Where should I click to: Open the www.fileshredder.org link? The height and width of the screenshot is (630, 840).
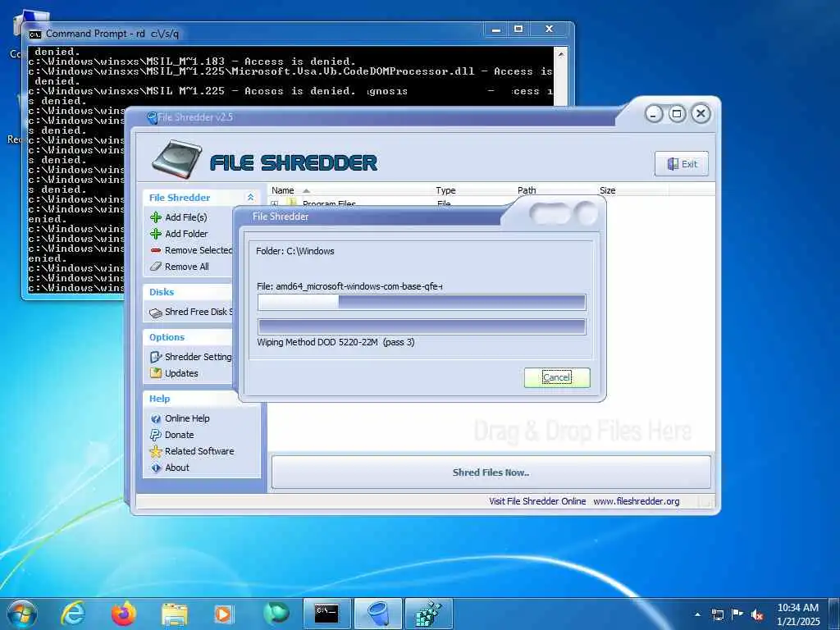[x=637, y=501]
